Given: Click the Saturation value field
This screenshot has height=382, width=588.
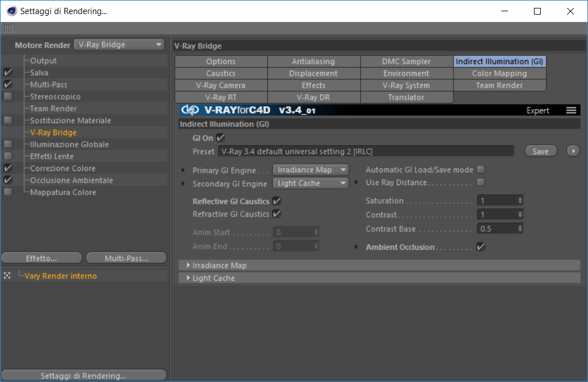Looking at the screenshot, I should [497, 200].
